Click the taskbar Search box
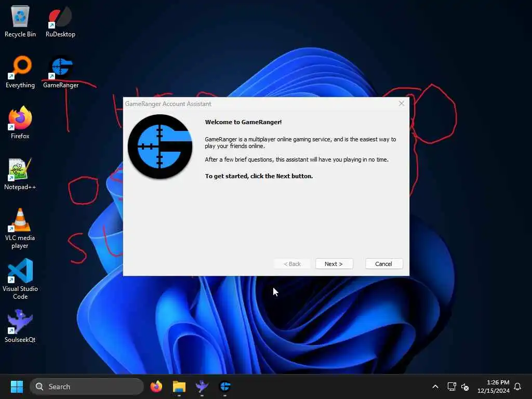The height and width of the screenshot is (399, 532). click(87, 387)
